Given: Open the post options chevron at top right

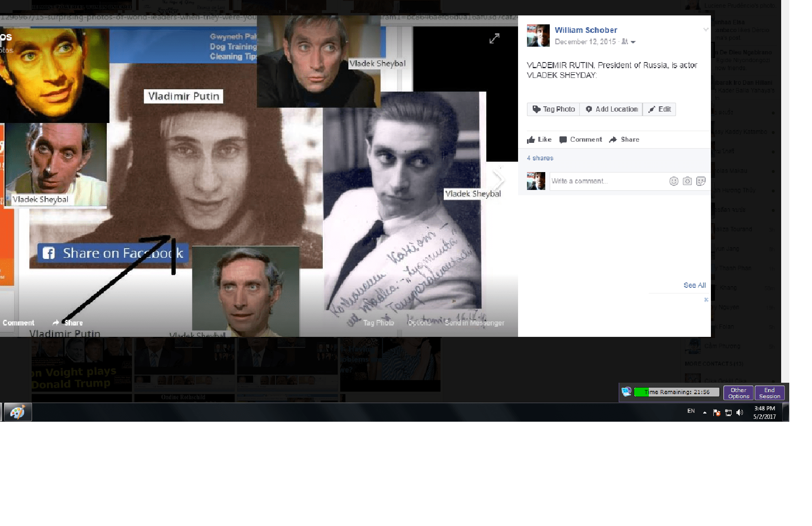Looking at the screenshot, I should (706, 30).
